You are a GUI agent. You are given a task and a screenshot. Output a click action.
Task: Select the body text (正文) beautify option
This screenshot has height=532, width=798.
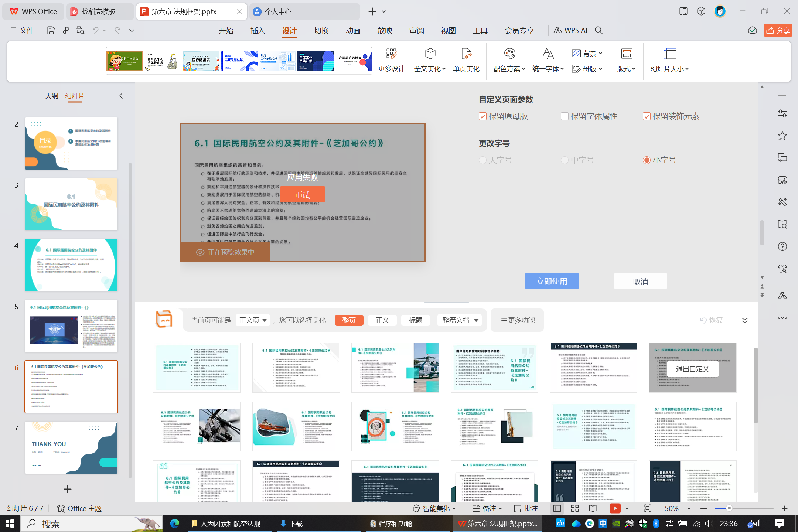(x=382, y=320)
